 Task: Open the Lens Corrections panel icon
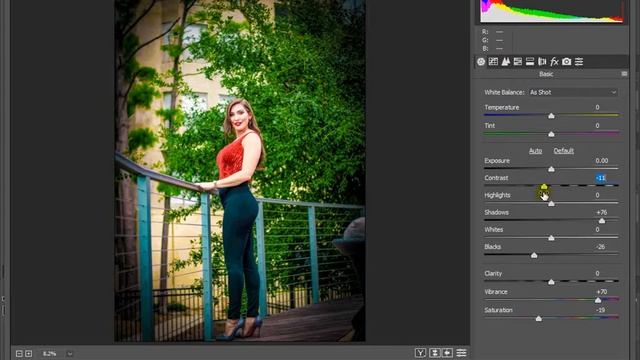tap(542, 62)
